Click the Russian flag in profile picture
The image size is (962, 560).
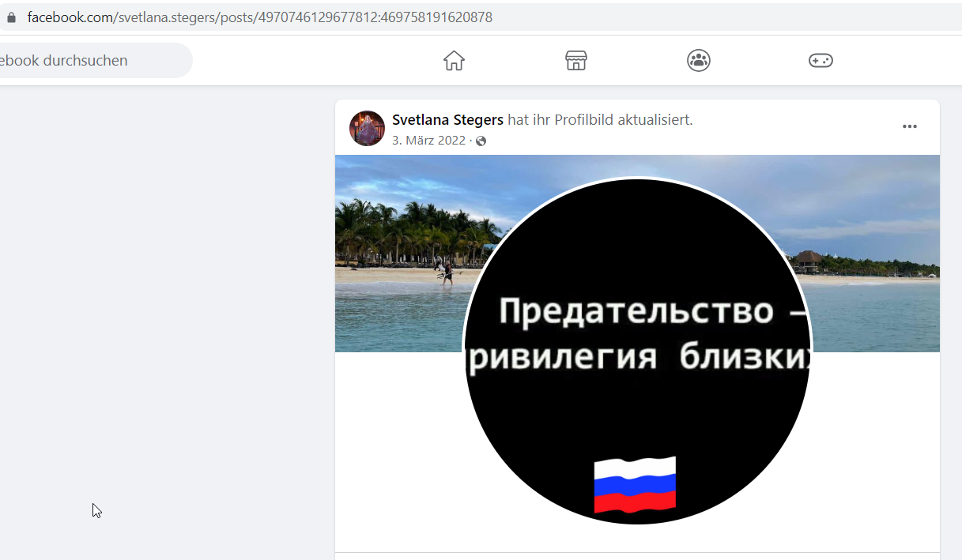(x=635, y=485)
